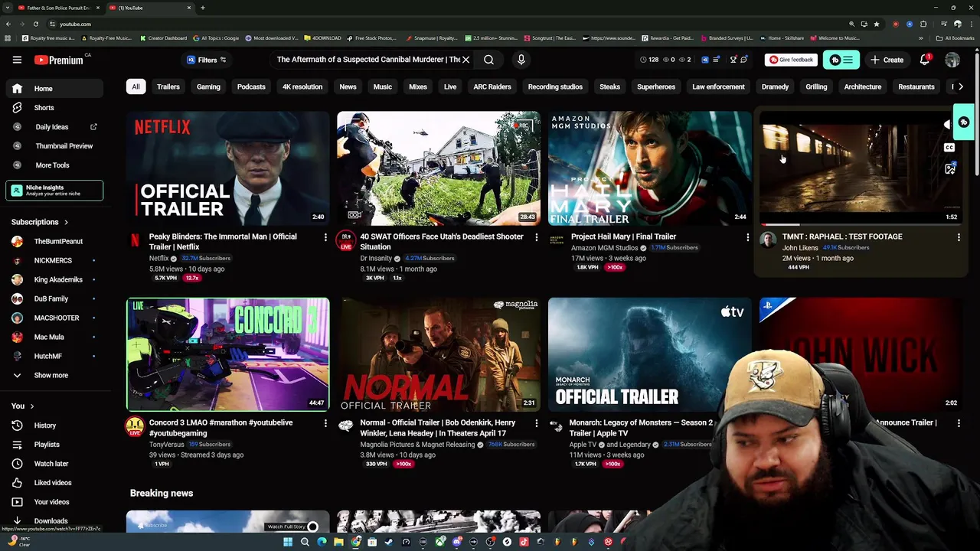Switch to Father & Son Police Pursuit tab
This screenshot has height=551, width=980.
(58, 8)
